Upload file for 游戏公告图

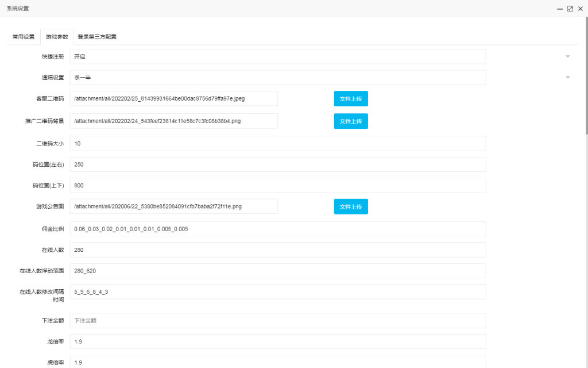pos(351,206)
